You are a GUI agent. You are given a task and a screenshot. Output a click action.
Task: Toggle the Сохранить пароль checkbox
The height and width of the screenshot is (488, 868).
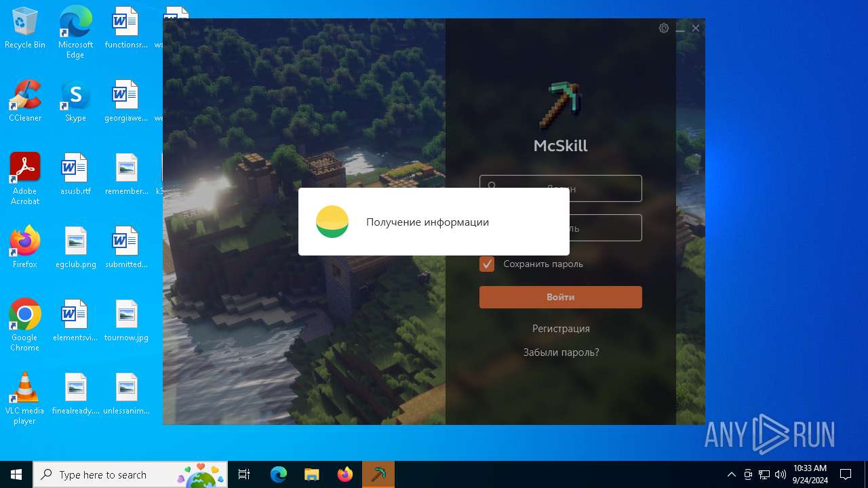487,264
